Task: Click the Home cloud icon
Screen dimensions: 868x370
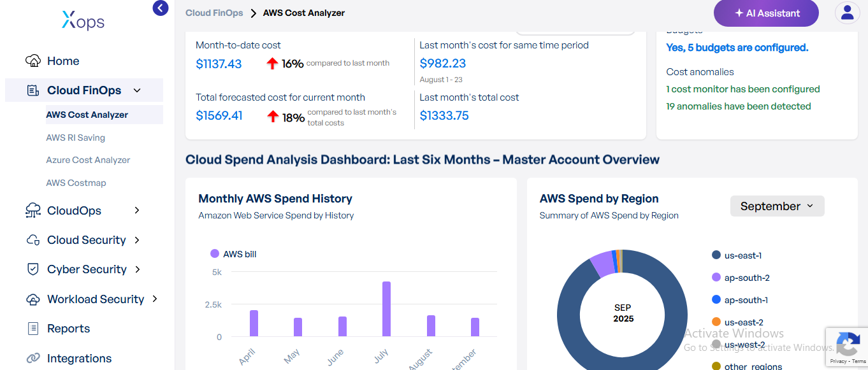Action: (33, 61)
